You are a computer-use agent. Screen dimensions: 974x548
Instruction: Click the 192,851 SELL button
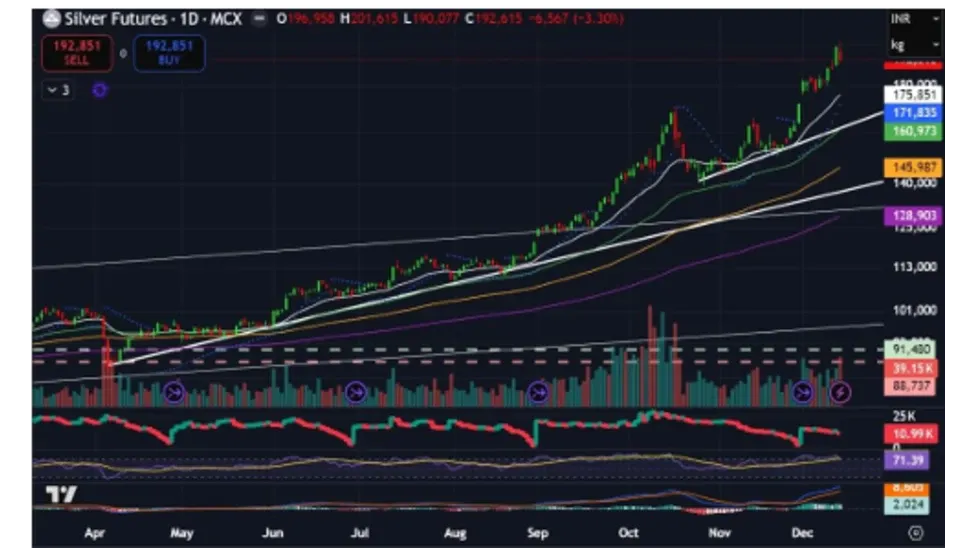click(x=77, y=53)
